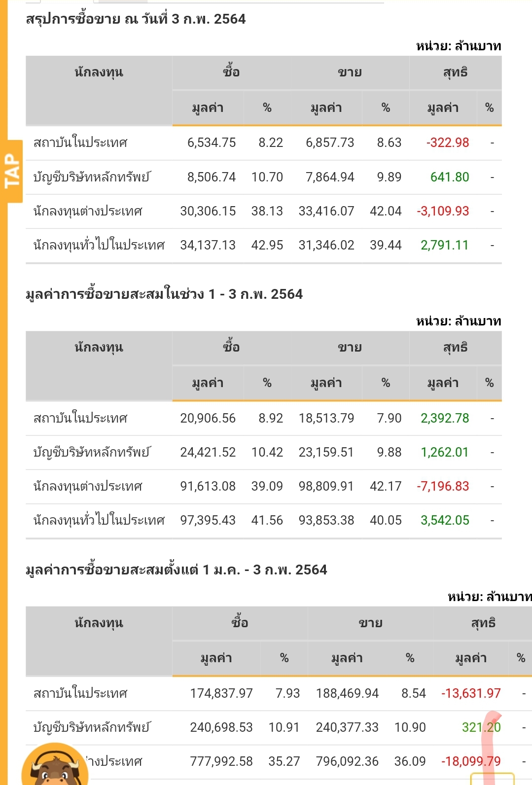Click the red -322.98 net value

448,143
